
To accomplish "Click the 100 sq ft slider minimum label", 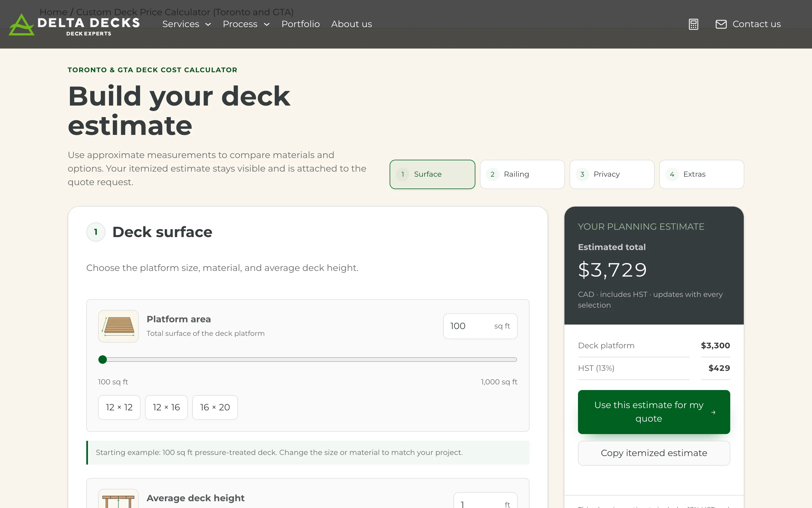I will (113, 382).
